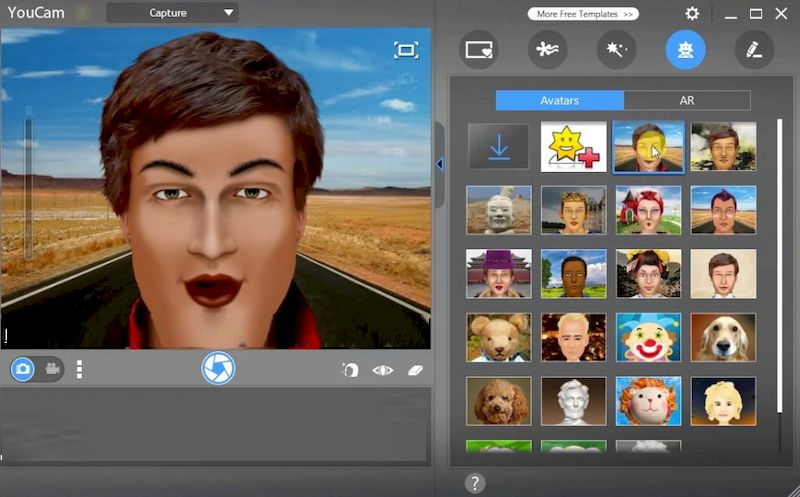
Task: Select the camouflage background man avatar
Action: click(723, 146)
